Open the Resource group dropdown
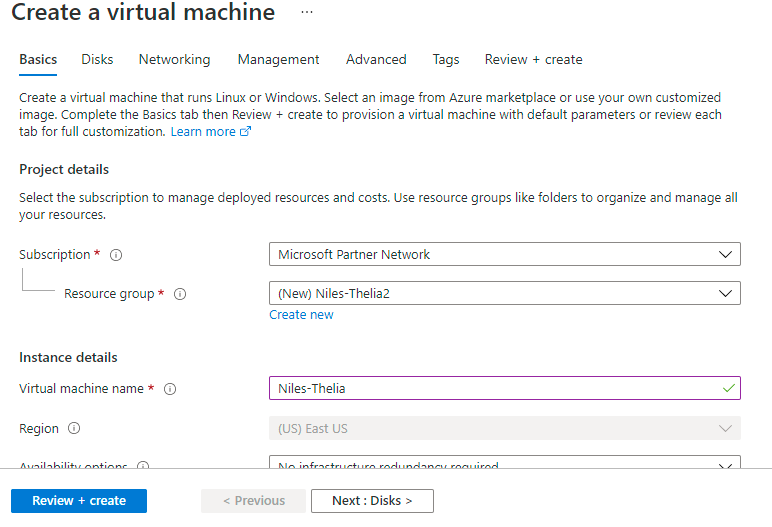 pos(504,294)
